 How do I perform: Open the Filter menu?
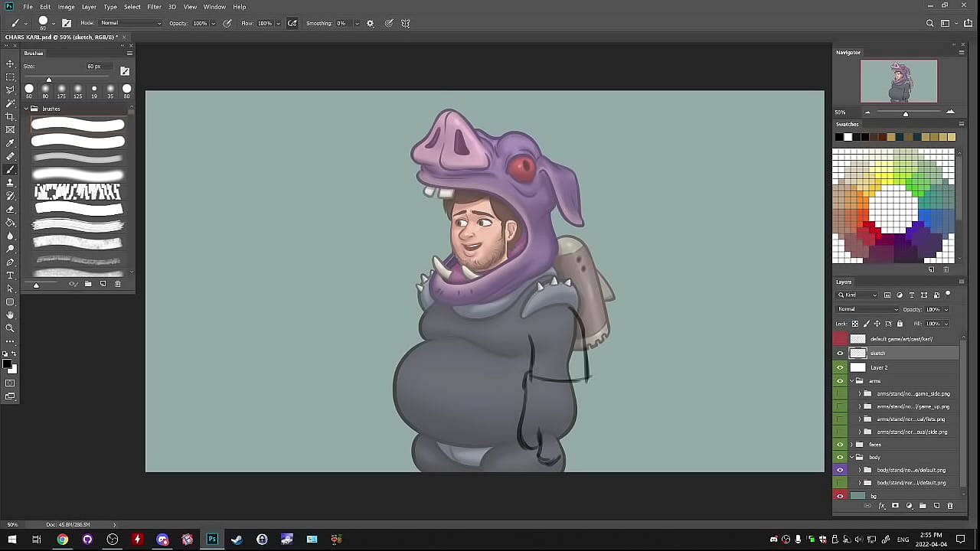click(x=154, y=7)
